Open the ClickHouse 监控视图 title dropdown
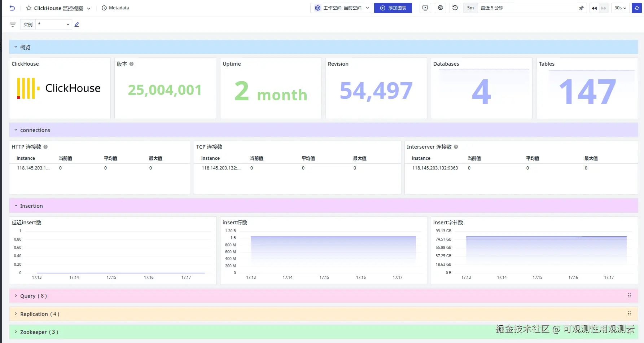644x343 pixels. (x=89, y=8)
